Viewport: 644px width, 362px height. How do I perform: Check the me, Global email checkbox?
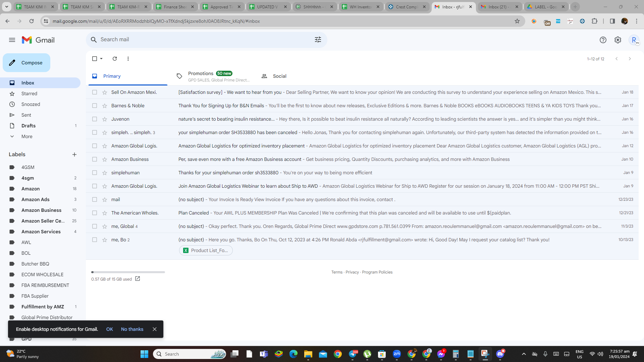pos(95,226)
